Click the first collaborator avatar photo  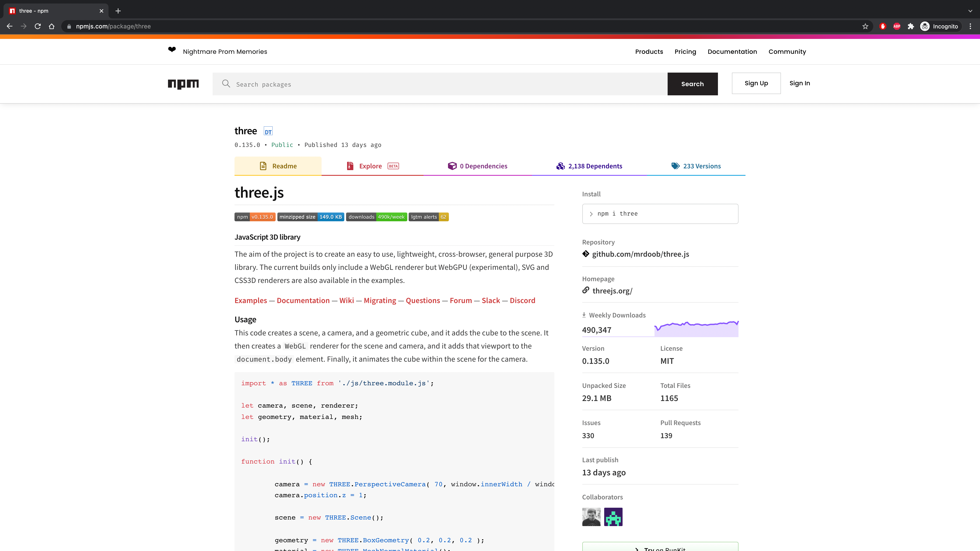coord(591,517)
